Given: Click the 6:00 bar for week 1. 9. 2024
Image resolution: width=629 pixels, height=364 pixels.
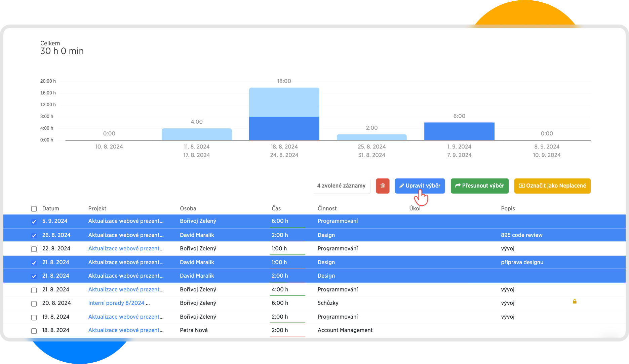Looking at the screenshot, I should [459, 131].
